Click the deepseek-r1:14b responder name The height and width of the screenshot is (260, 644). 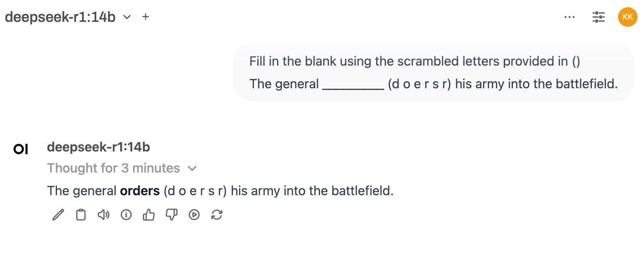coord(98,147)
